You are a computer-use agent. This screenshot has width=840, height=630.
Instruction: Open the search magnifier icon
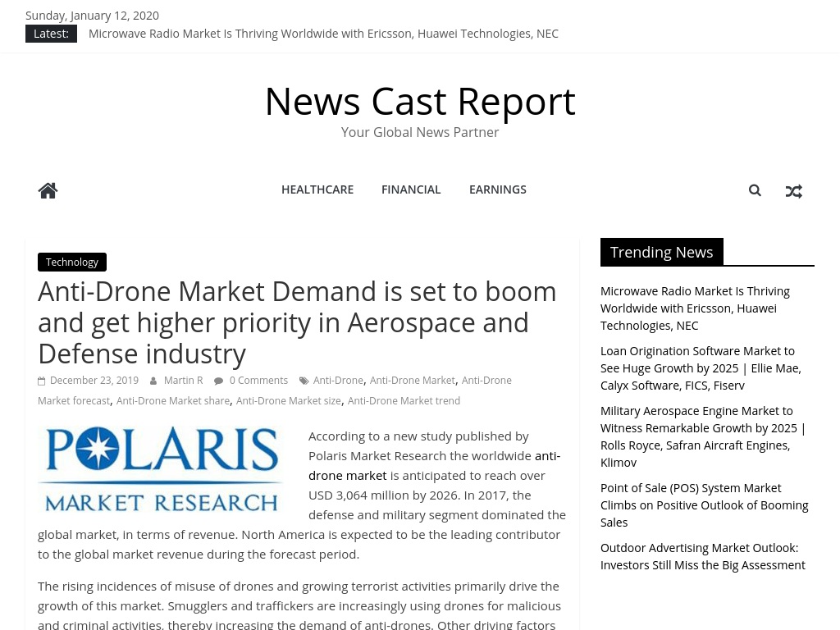coord(755,190)
